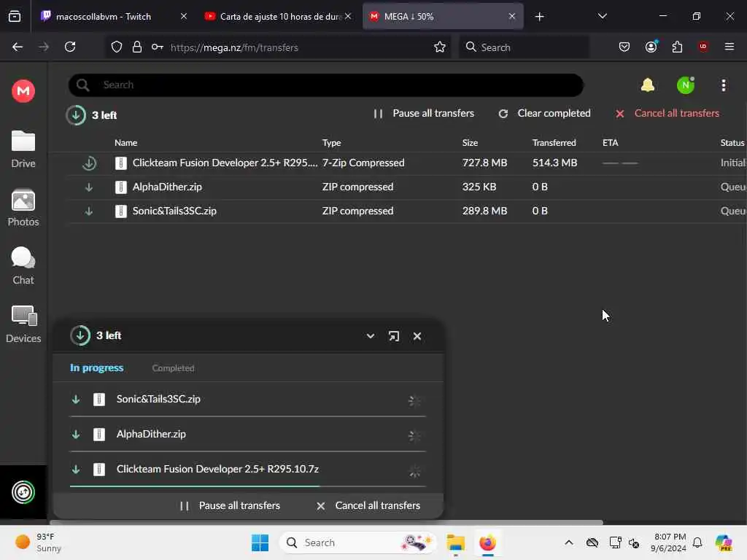The image size is (747, 560).
Task: Open File Explorer from the taskbar
Action: click(455, 542)
